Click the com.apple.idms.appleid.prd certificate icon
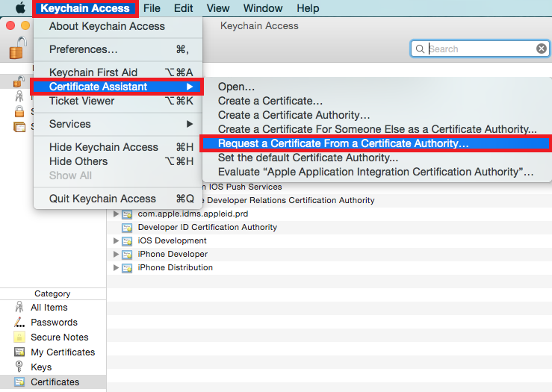 point(127,214)
